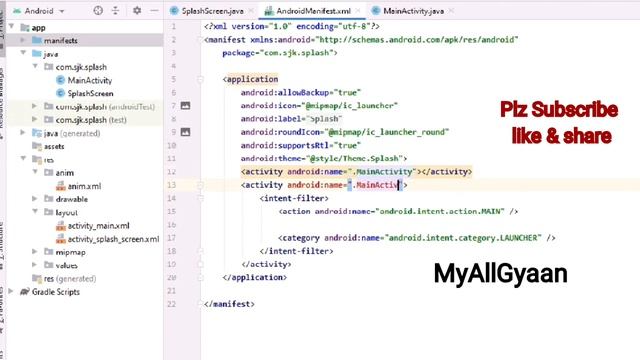Select com.sjk.splash (androidTest) package
Viewport: 640px width, 360px height.
(105, 107)
